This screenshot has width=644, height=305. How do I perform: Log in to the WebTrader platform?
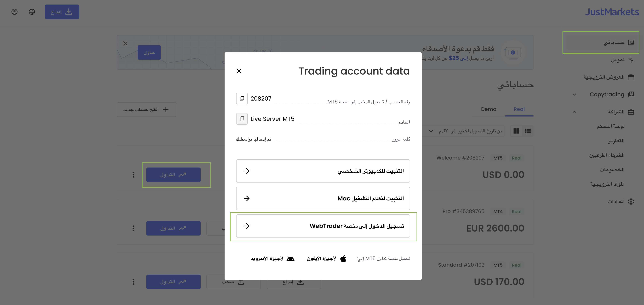tap(323, 226)
